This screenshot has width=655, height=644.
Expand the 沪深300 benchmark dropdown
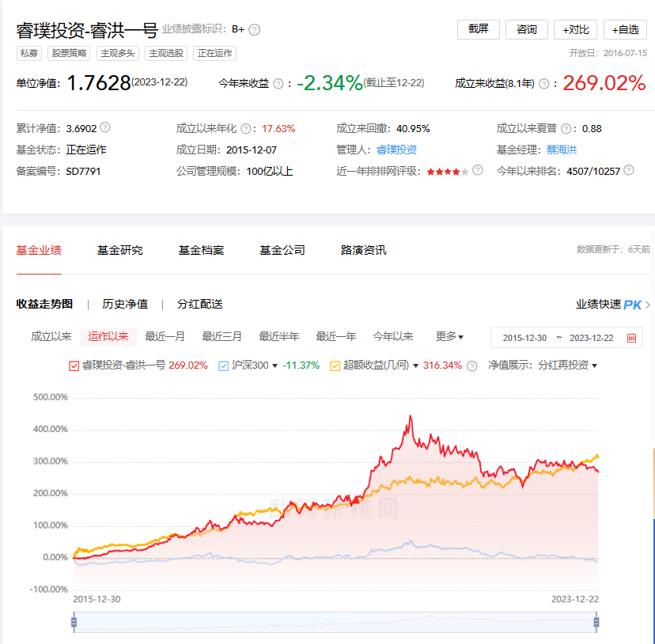coord(274,366)
